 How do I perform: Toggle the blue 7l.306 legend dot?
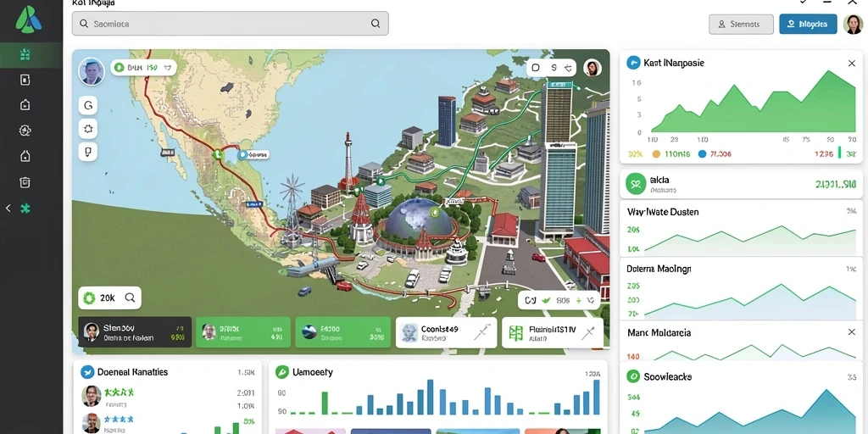pos(703,154)
